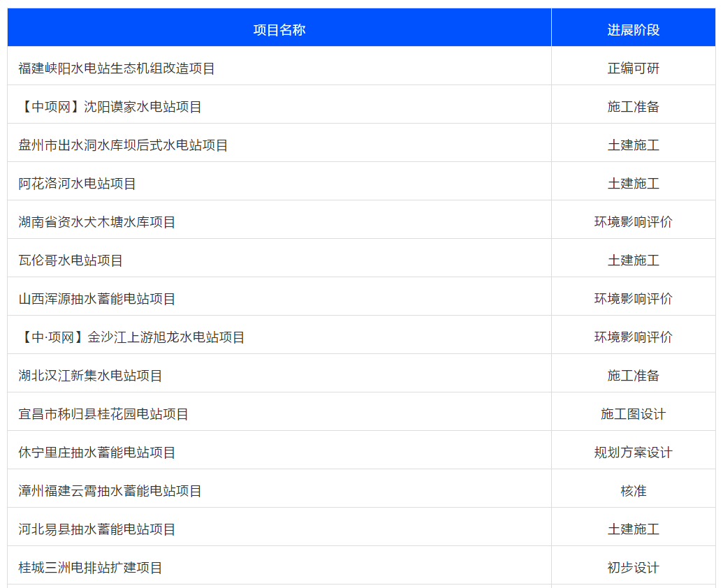723x588 pixels.
Task: Click the 规划方案设计 stage cell
Action: point(633,453)
